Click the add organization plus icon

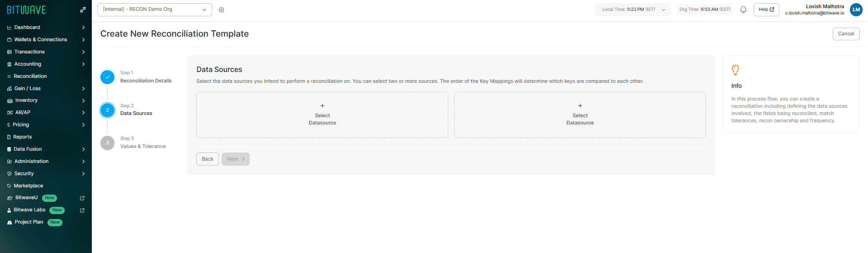[222, 10]
